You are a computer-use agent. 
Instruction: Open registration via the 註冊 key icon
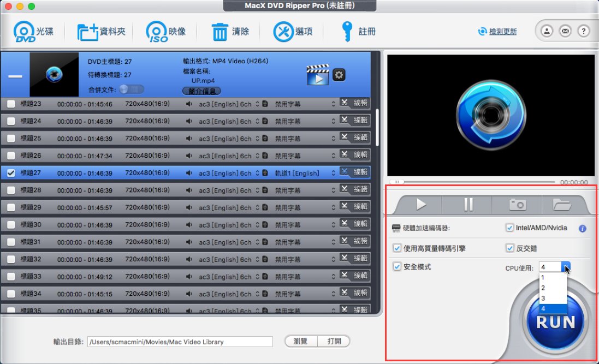[347, 31]
